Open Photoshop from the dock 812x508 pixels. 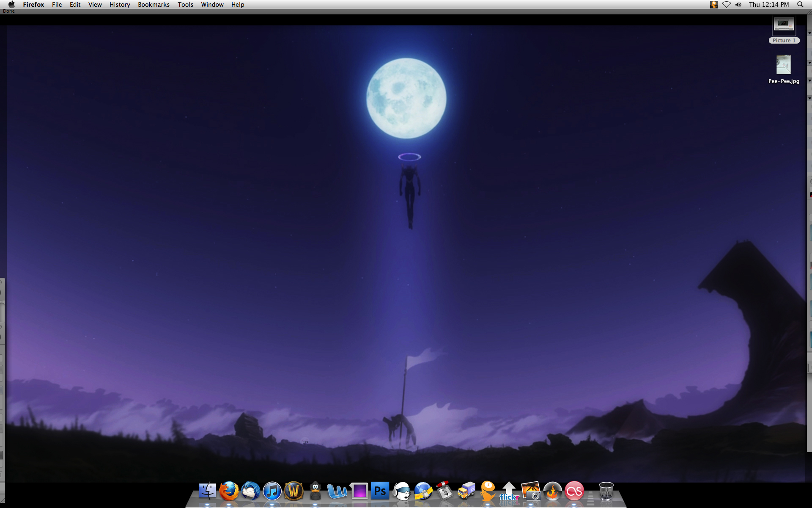coord(380,491)
